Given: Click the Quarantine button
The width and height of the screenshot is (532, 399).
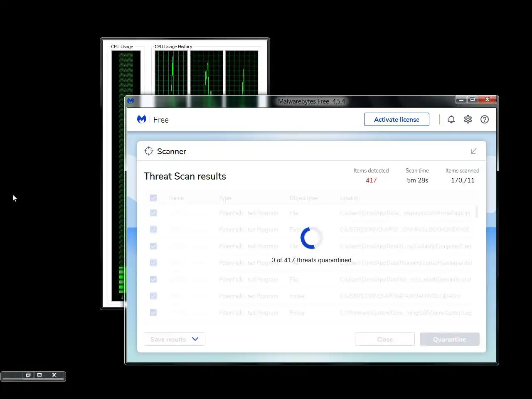Looking at the screenshot, I should [x=450, y=339].
